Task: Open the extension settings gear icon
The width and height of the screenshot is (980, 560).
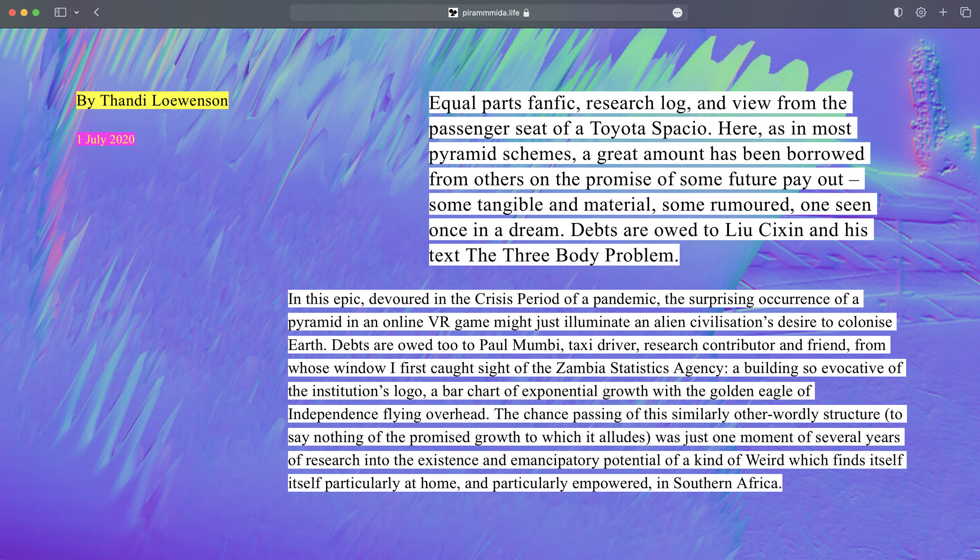Action: [x=921, y=12]
